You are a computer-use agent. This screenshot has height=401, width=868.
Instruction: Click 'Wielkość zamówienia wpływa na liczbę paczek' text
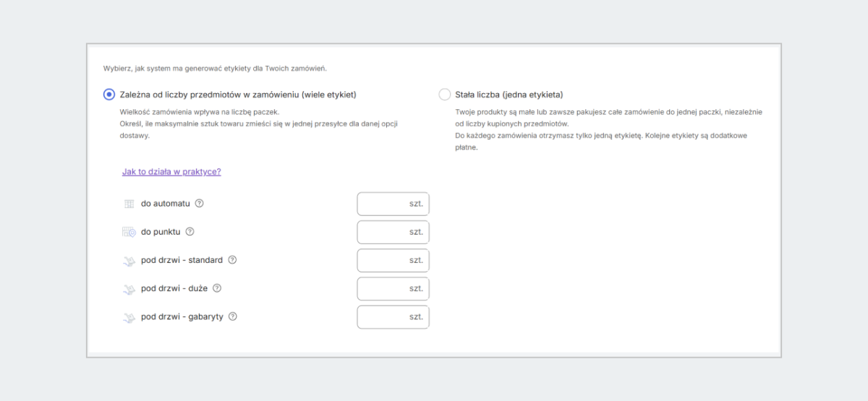coord(199,112)
